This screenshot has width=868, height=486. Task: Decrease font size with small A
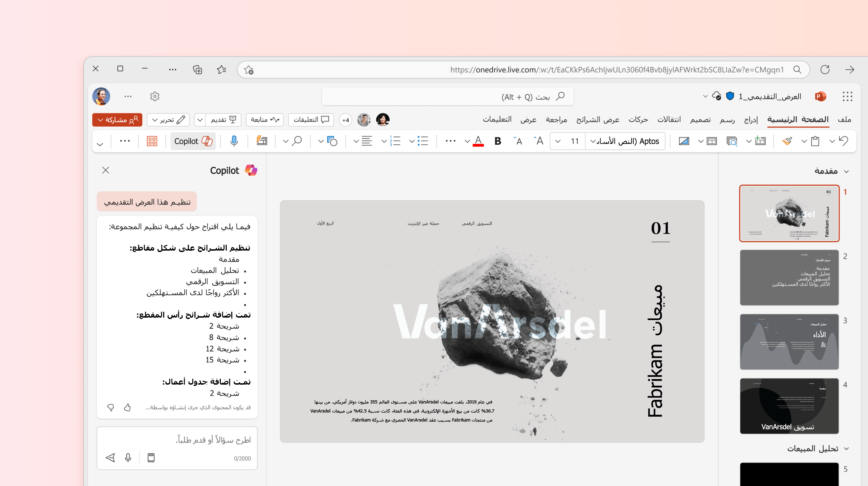(x=518, y=141)
